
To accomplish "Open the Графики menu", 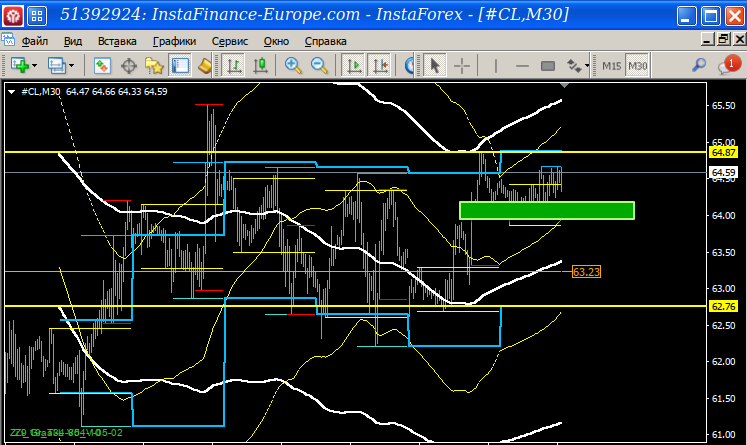I will (174, 41).
